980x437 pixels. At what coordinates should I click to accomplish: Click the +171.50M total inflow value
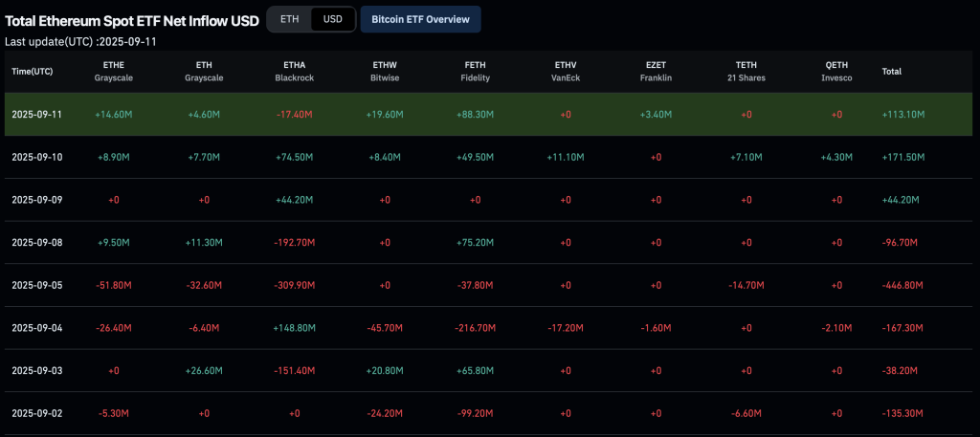pos(902,157)
